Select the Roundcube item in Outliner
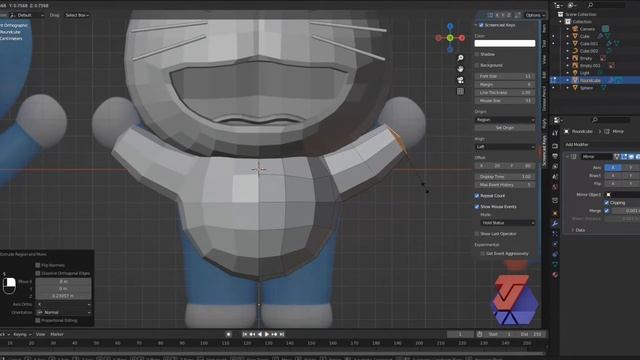640x360 pixels. pos(590,80)
